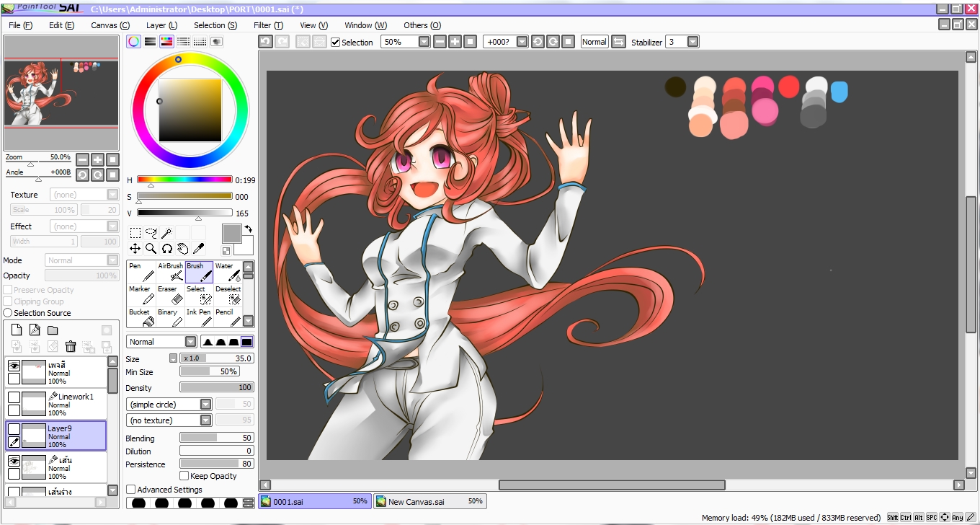Open the File menu
Image resolution: width=980 pixels, height=525 pixels.
[20, 25]
